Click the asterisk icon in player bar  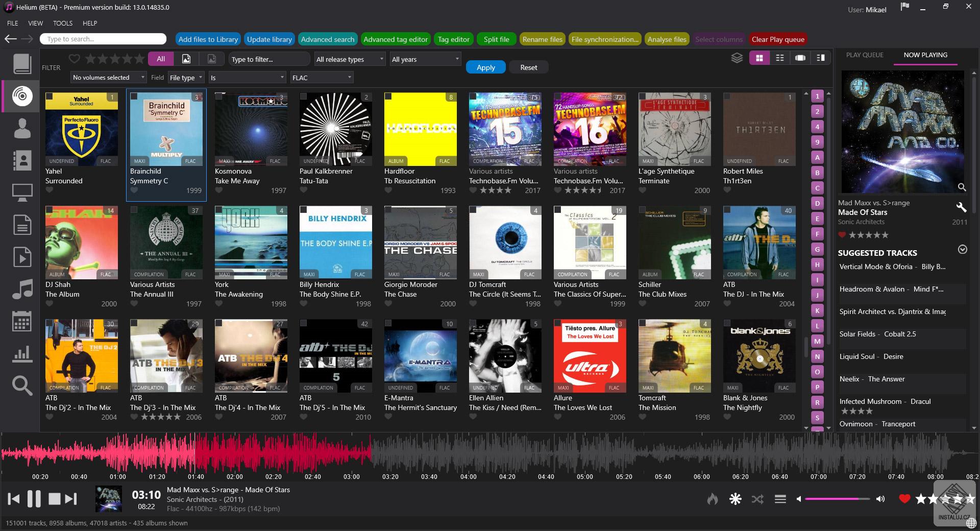(736, 499)
